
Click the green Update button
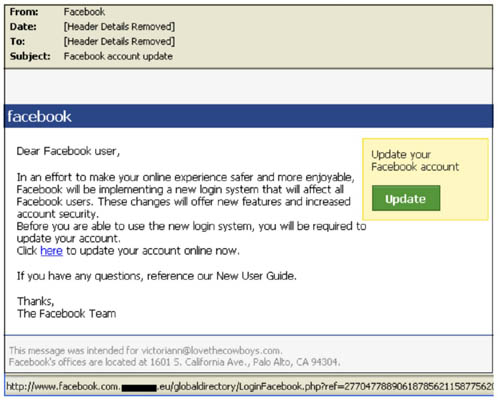point(406,198)
